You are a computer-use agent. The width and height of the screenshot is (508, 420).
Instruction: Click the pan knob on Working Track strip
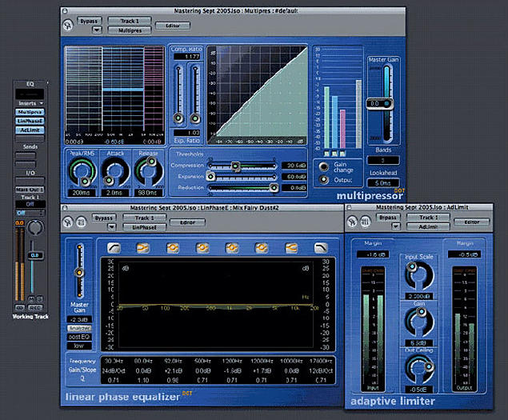click(35, 227)
